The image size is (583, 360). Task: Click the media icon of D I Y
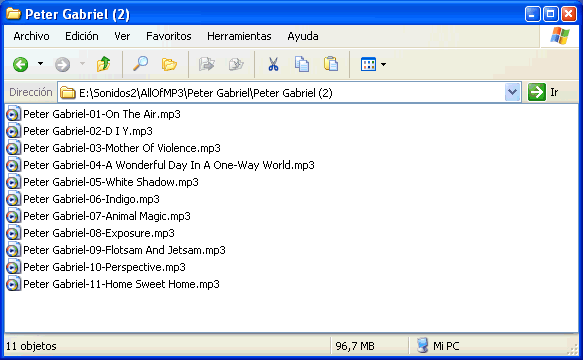[13, 131]
